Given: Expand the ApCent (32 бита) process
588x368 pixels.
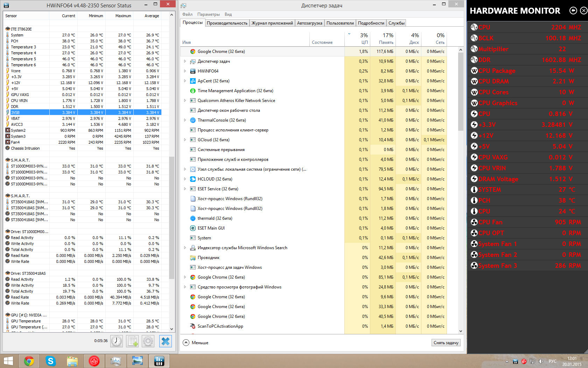Looking at the screenshot, I should click(x=185, y=81).
